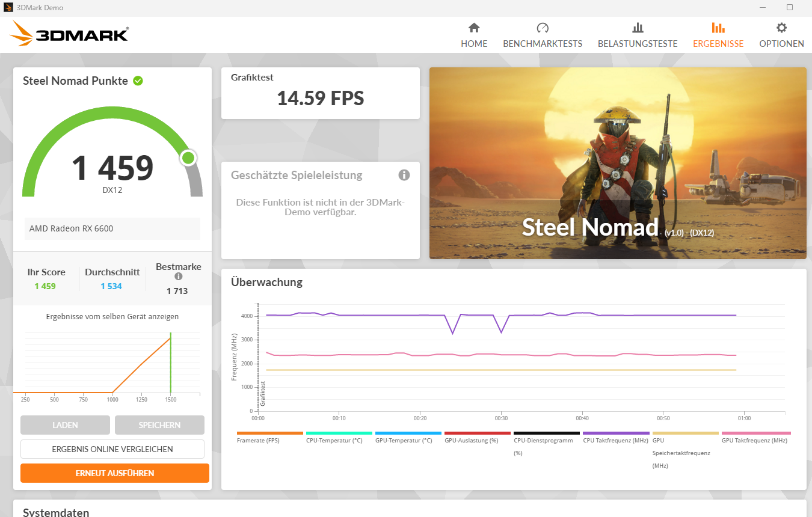
Task: Click ERNEUT AUSFÜHREN button
Action: [115, 473]
